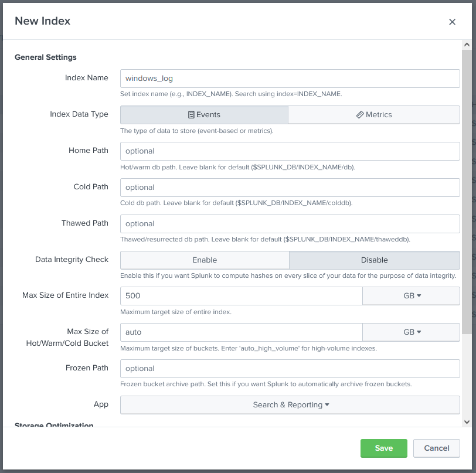
Task: Expand the App Search & Reporting dropdown
Action: [290, 405]
